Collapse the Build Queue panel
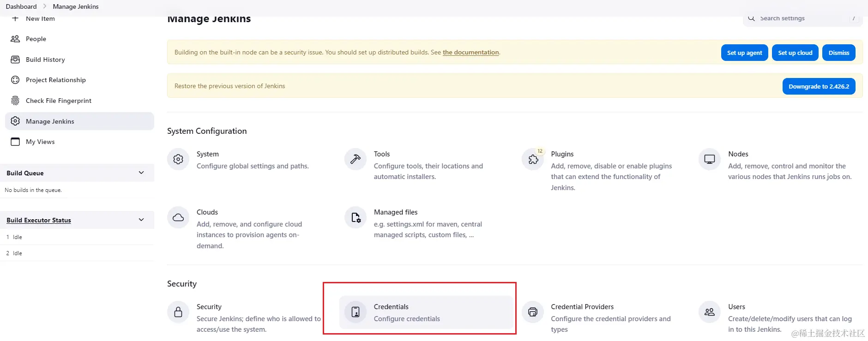Image resolution: width=868 pixels, height=341 pixels. [141, 173]
